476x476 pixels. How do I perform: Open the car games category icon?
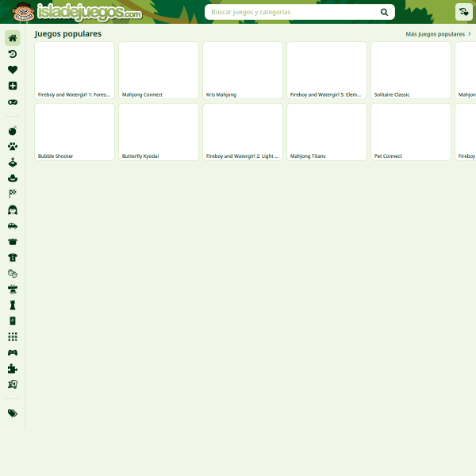pos(13,226)
